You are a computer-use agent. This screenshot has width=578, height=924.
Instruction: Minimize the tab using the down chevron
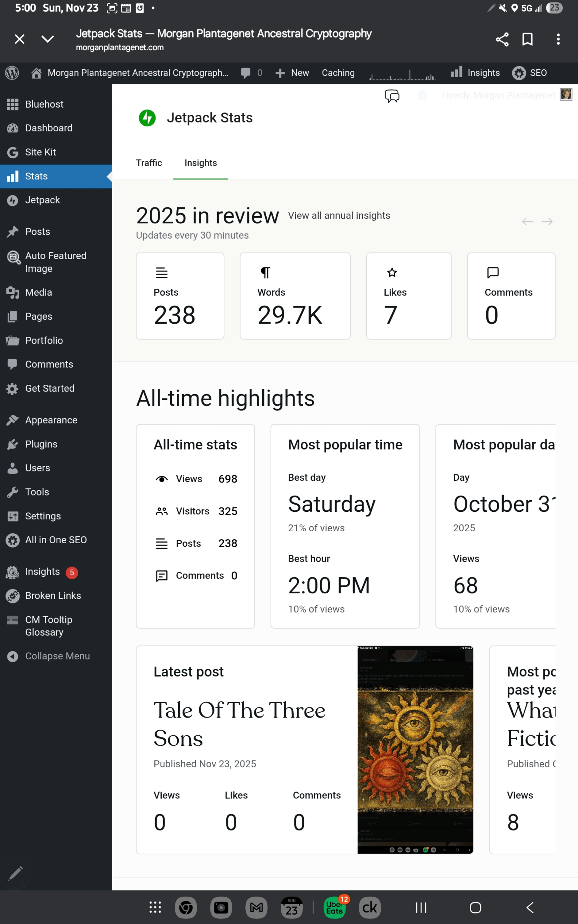[x=48, y=39]
